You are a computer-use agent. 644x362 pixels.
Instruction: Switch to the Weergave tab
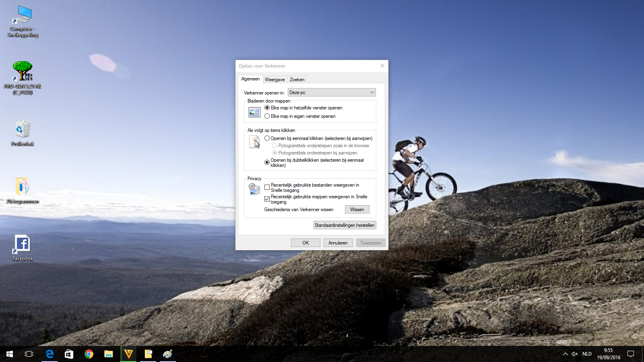click(275, 80)
